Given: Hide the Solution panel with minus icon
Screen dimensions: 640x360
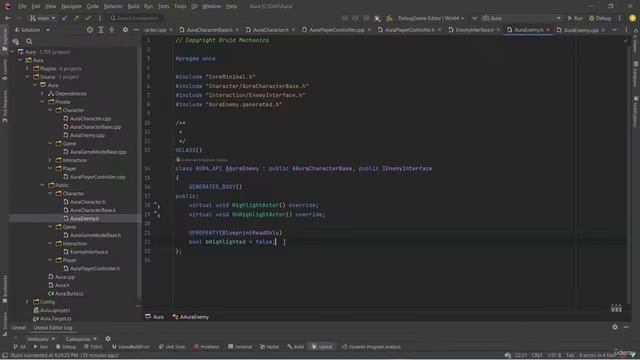Looking at the screenshot, I should tap(136, 30).
